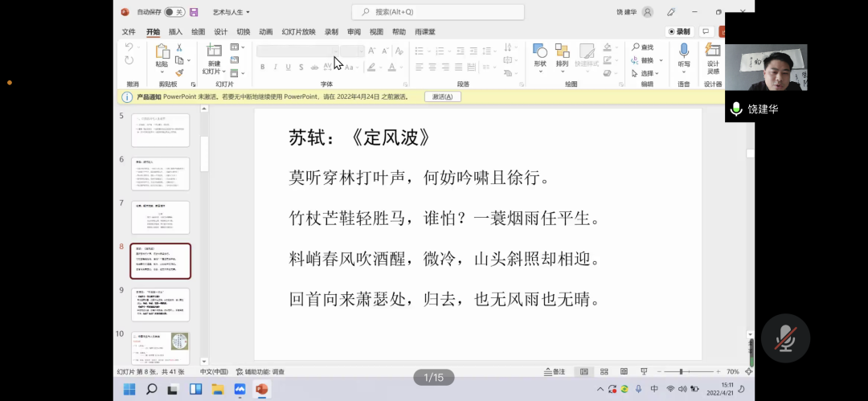Expand the file name dropdown in title bar

point(231,12)
